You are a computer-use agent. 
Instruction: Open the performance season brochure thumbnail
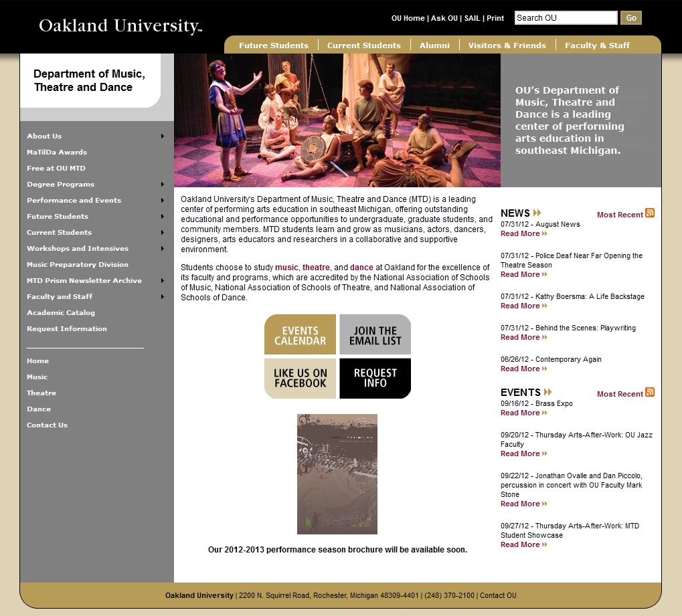[337, 474]
